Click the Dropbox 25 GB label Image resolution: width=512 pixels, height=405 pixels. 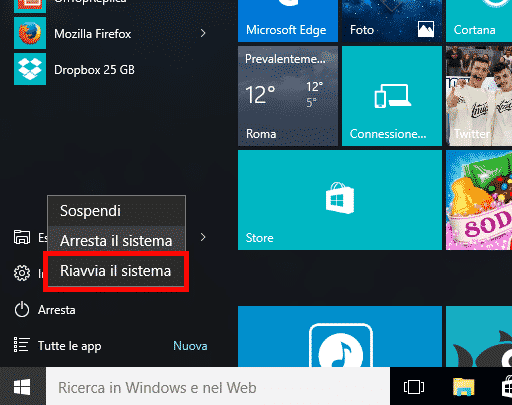[94, 70]
